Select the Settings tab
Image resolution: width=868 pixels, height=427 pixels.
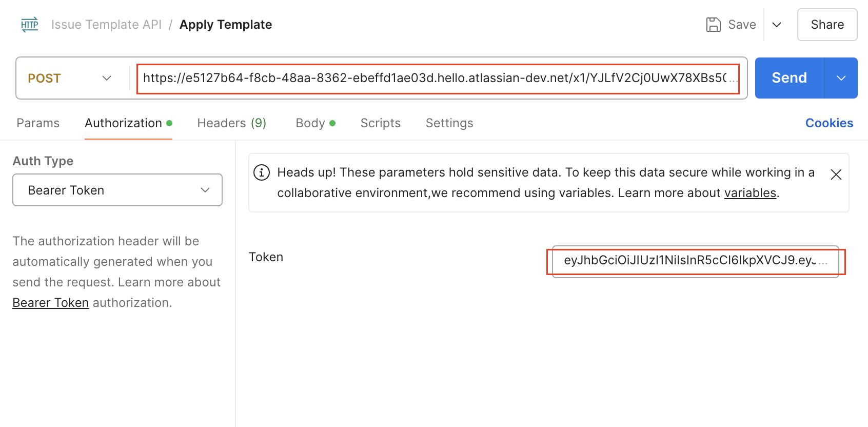pyautogui.click(x=449, y=123)
